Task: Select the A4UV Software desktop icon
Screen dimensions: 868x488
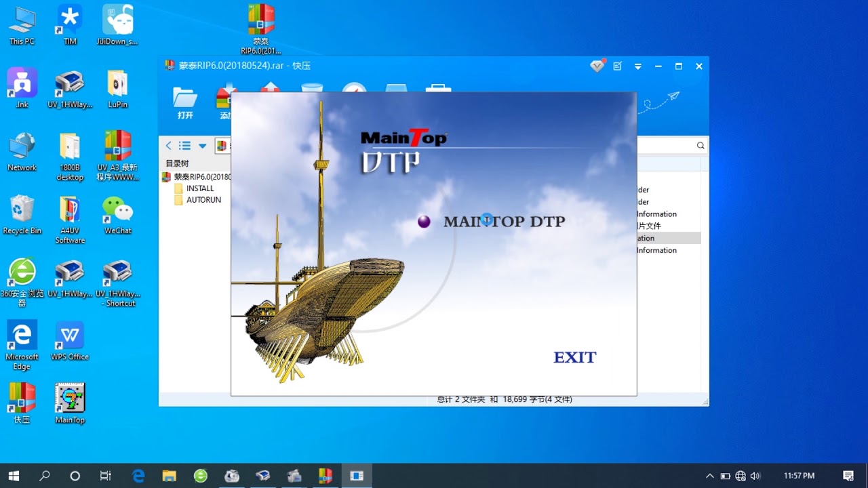Action: (x=70, y=219)
